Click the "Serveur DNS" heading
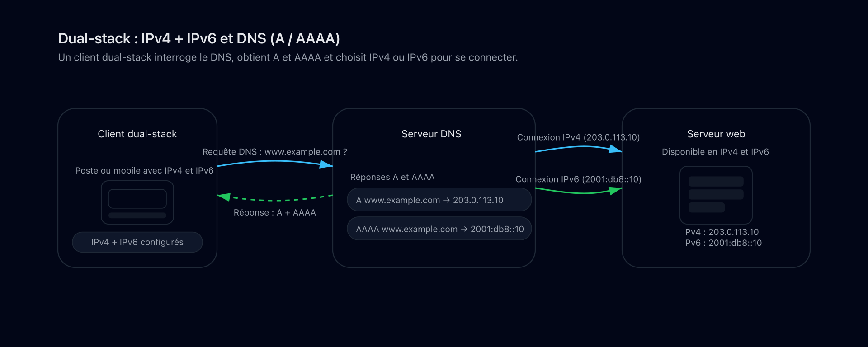This screenshot has height=347, width=868. [x=431, y=134]
